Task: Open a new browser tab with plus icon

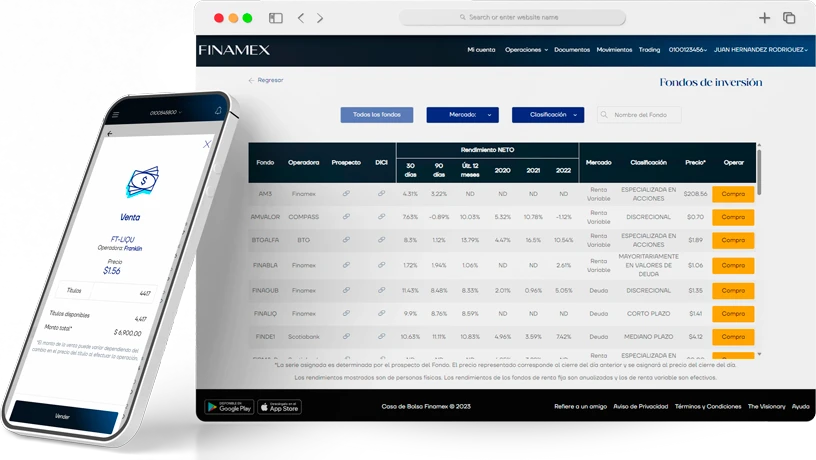Action: point(764,18)
